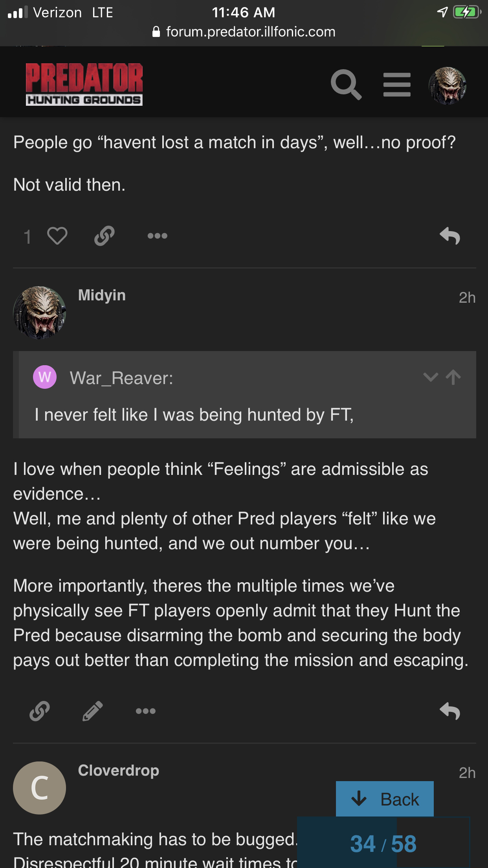
Task: Go to Predator Hunting Grounds home logo
Action: pos(84,84)
